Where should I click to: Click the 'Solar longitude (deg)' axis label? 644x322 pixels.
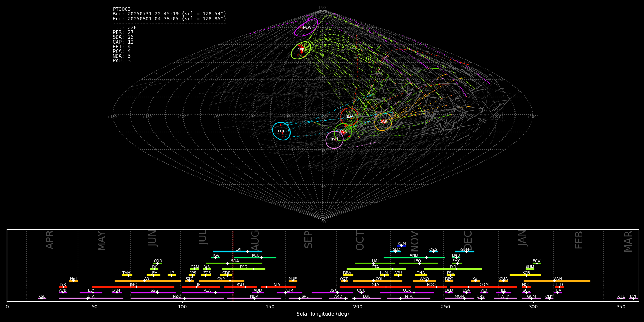point(323,314)
